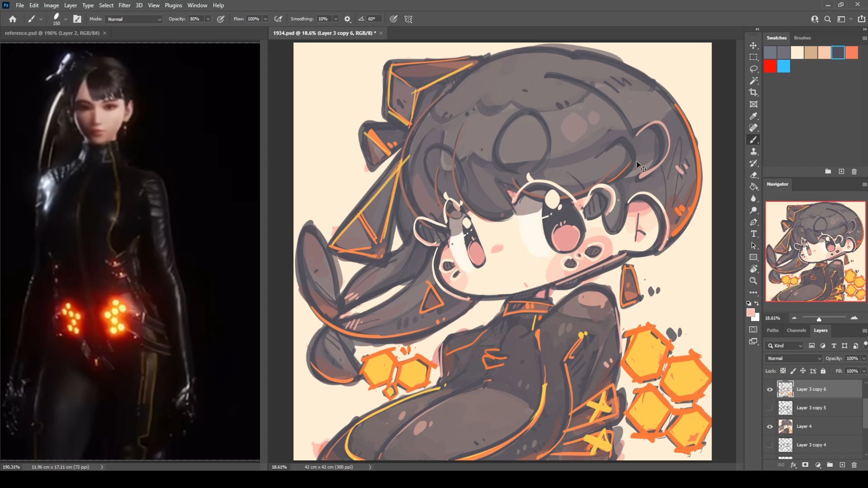This screenshot has width=868, height=488.
Task: Hide Layer 4 visibility eye
Action: (x=769, y=426)
